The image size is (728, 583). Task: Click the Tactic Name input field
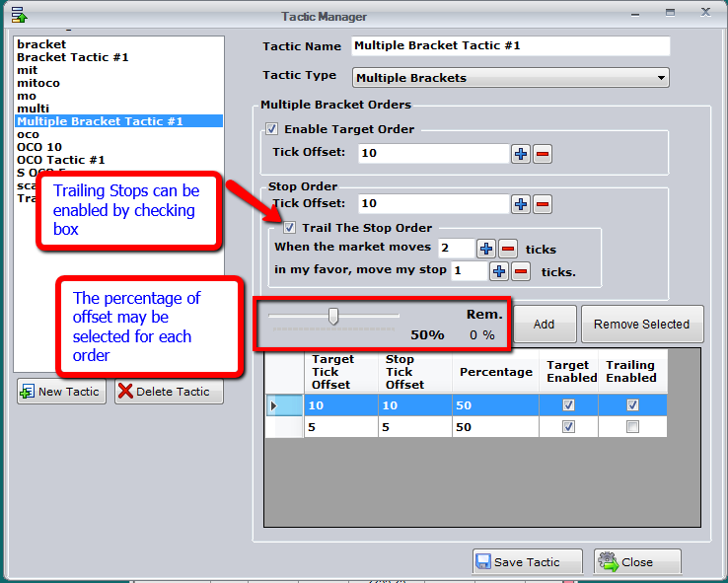[510, 46]
